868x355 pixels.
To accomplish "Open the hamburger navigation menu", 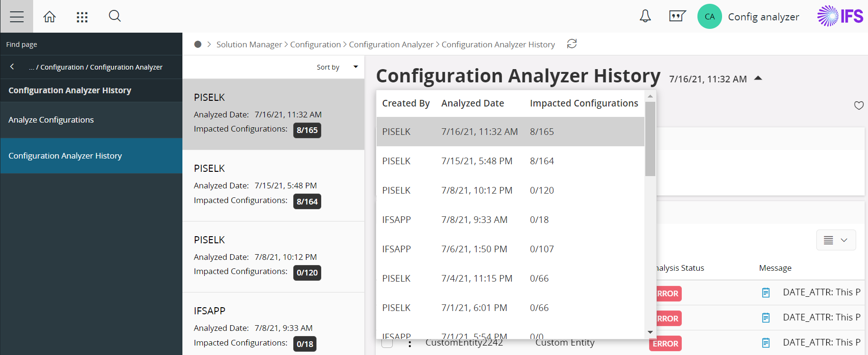I will tap(17, 17).
